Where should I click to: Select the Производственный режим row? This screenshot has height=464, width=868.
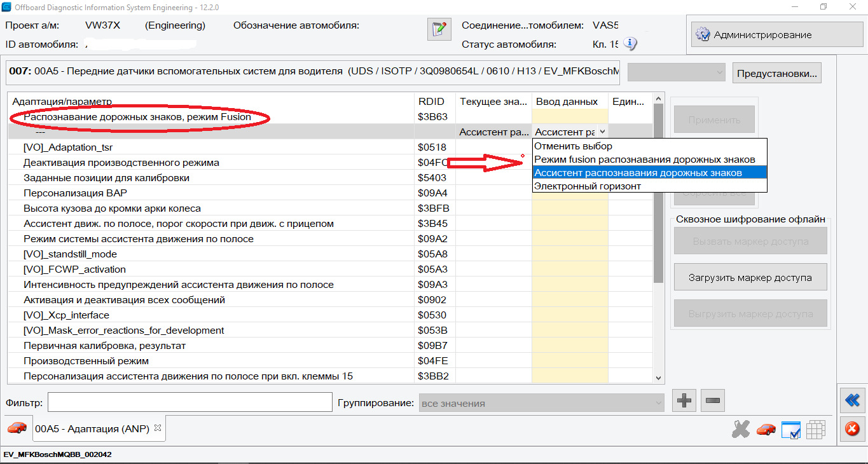331,360
